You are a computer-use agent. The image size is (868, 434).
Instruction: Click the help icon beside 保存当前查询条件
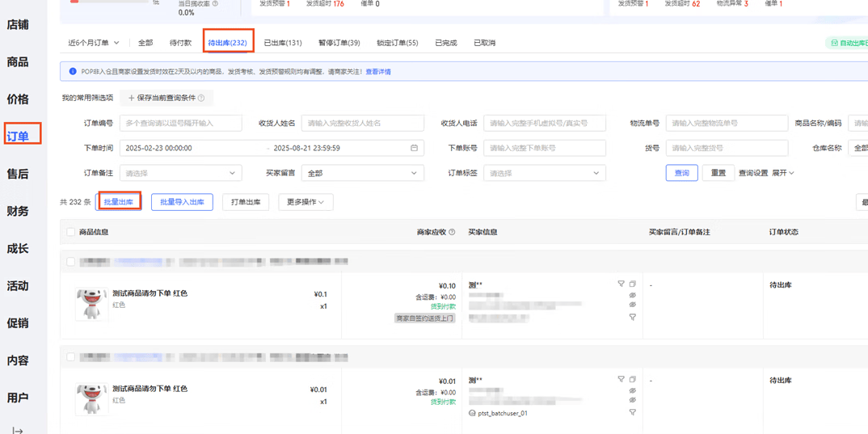[201, 98]
